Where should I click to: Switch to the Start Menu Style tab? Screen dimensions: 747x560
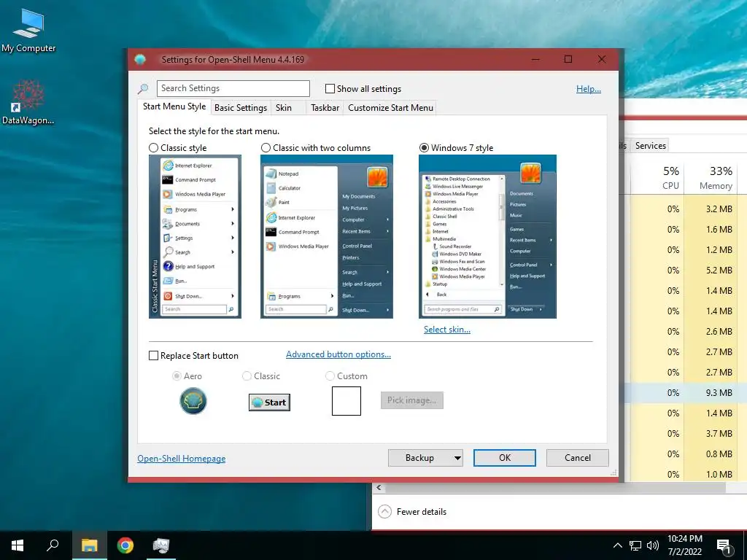coord(174,106)
